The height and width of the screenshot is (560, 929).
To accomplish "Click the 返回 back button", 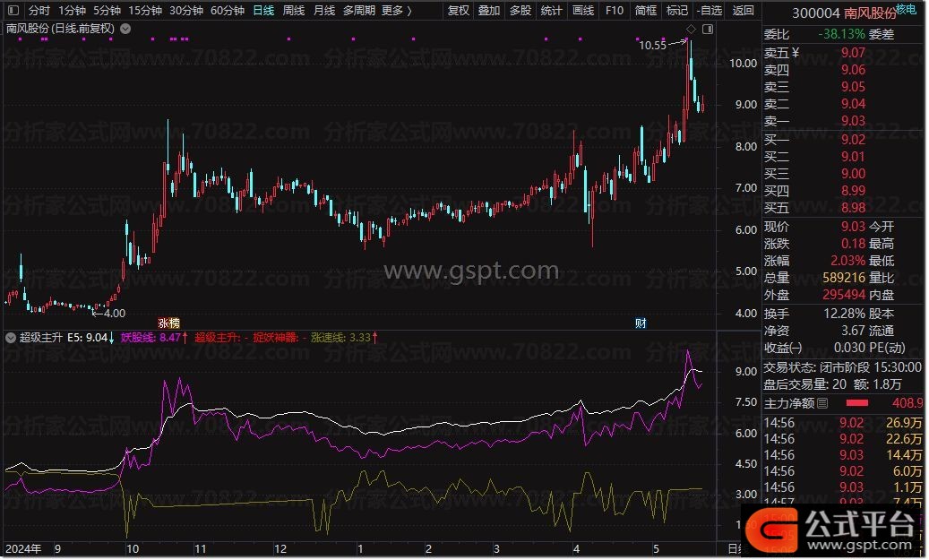I will [743, 10].
